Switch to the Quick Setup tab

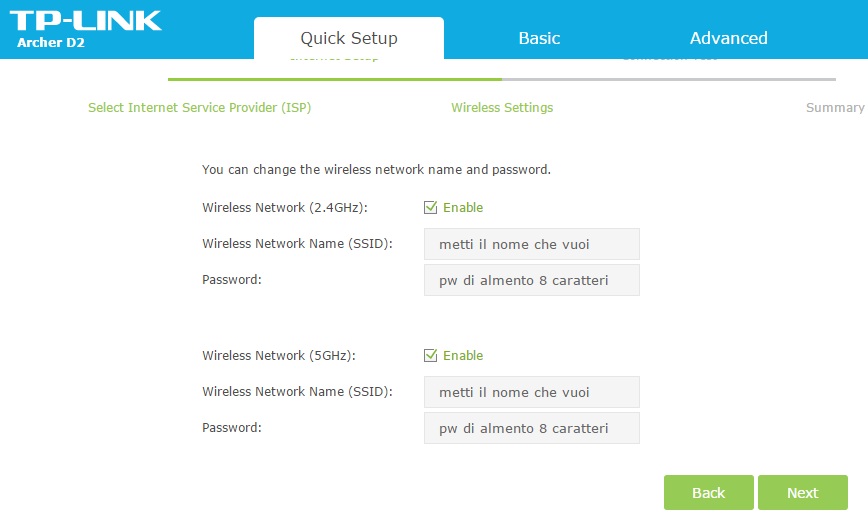pyautogui.click(x=349, y=38)
